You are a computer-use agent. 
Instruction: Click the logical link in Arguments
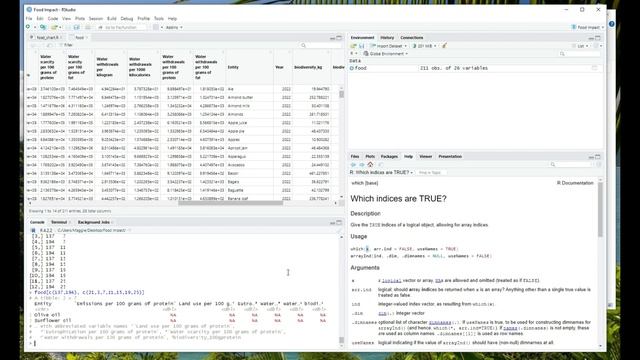[x=391, y=281]
